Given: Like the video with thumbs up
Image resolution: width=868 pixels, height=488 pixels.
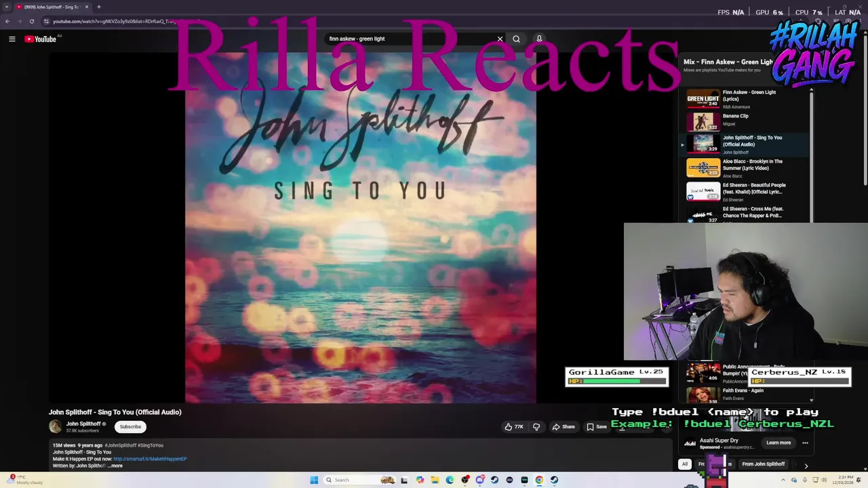Looking at the screenshot, I should point(514,427).
